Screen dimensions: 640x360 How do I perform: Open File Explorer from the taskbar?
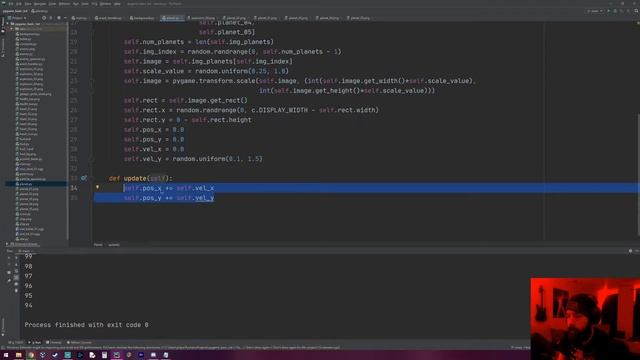click(18, 355)
